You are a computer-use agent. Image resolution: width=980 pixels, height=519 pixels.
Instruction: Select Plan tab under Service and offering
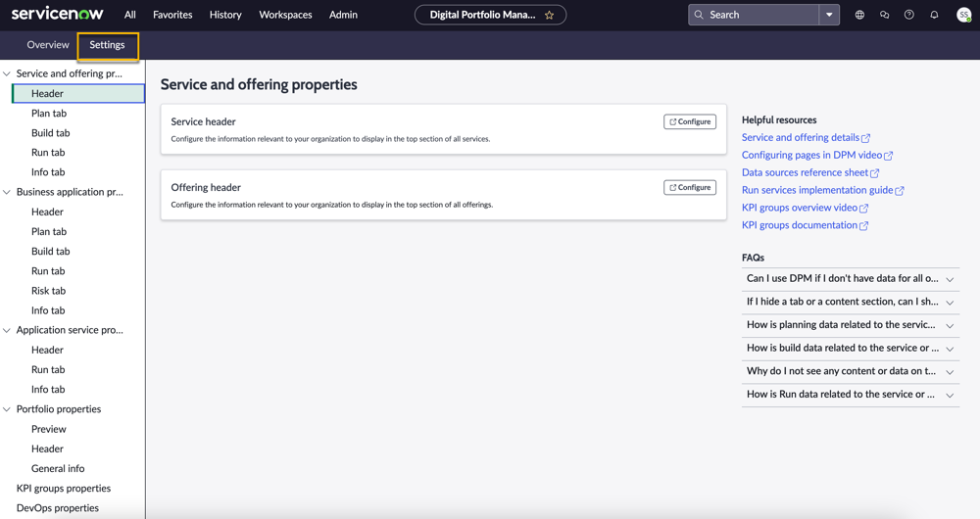49,113
